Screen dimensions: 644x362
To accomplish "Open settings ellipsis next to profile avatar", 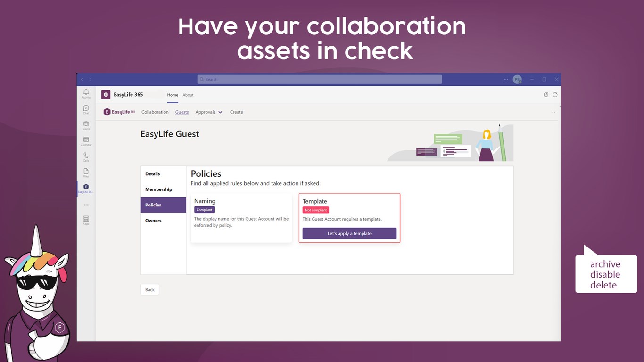I will [x=506, y=79].
